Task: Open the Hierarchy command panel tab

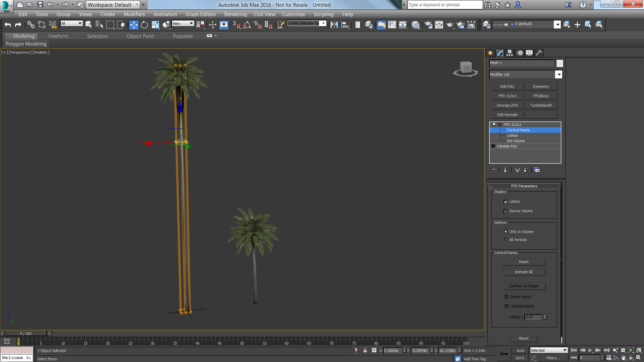Action: tap(510, 53)
